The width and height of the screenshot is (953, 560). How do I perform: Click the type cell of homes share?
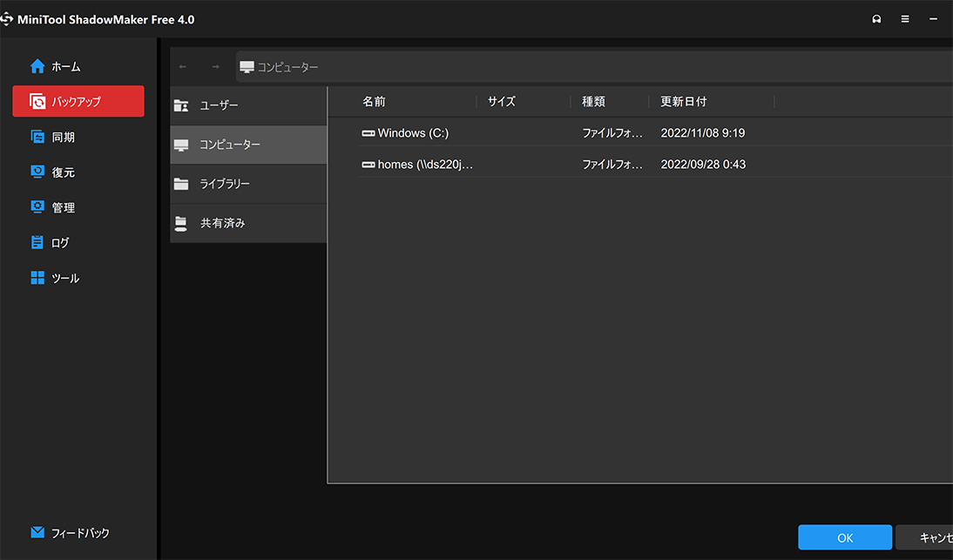point(612,165)
